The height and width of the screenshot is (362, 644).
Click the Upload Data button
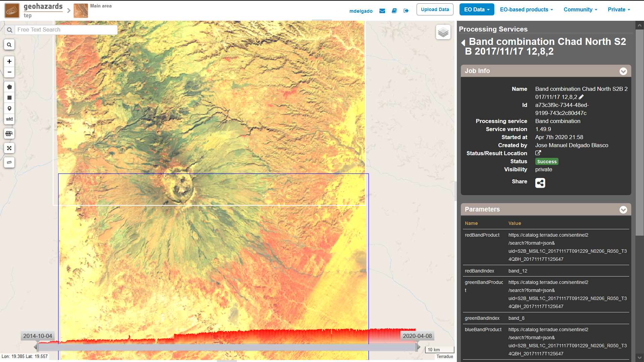click(x=435, y=9)
